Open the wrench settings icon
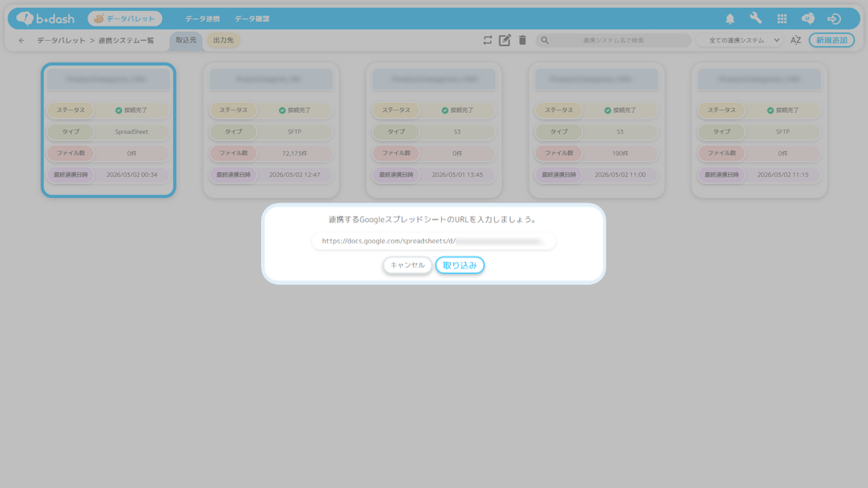This screenshot has width=868, height=488. (x=755, y=19)
